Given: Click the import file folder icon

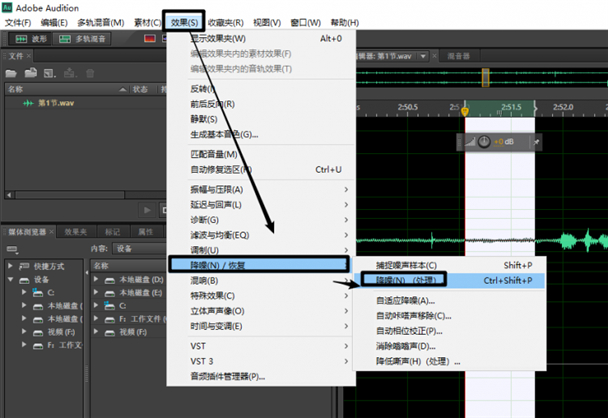Looking at the screenshot, I should click(31, 73).
